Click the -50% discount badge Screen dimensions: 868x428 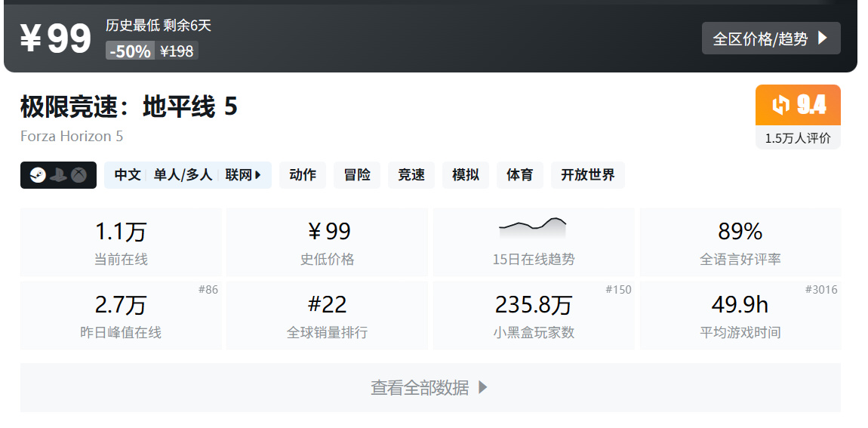[x=130, y=51]
